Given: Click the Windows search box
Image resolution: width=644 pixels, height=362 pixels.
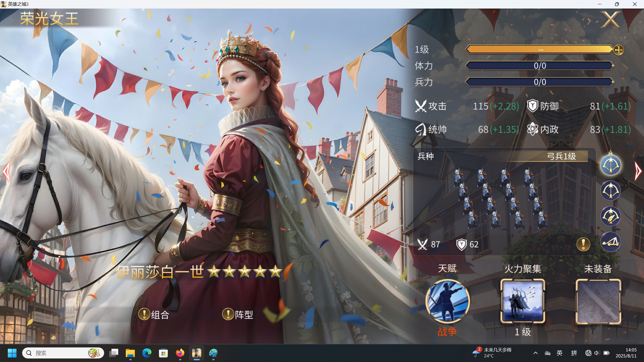Looking at the screenshot, I should click(x=63, y=353).
